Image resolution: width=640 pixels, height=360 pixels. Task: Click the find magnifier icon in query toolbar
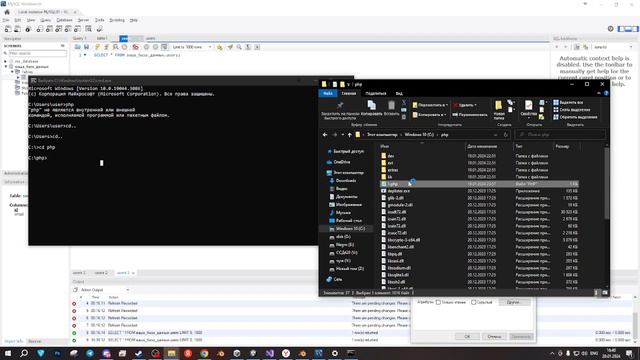pyautogui.click(x=239, y=47)
